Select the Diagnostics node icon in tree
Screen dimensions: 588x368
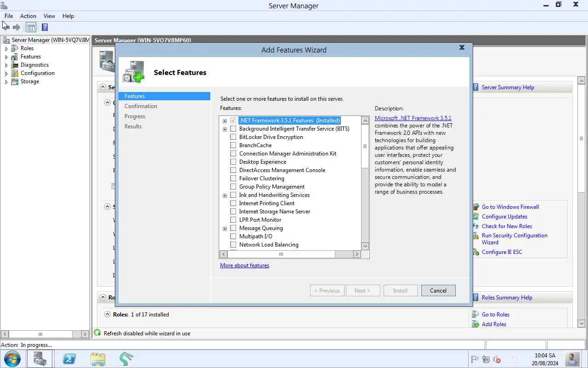tap(15, 65)
